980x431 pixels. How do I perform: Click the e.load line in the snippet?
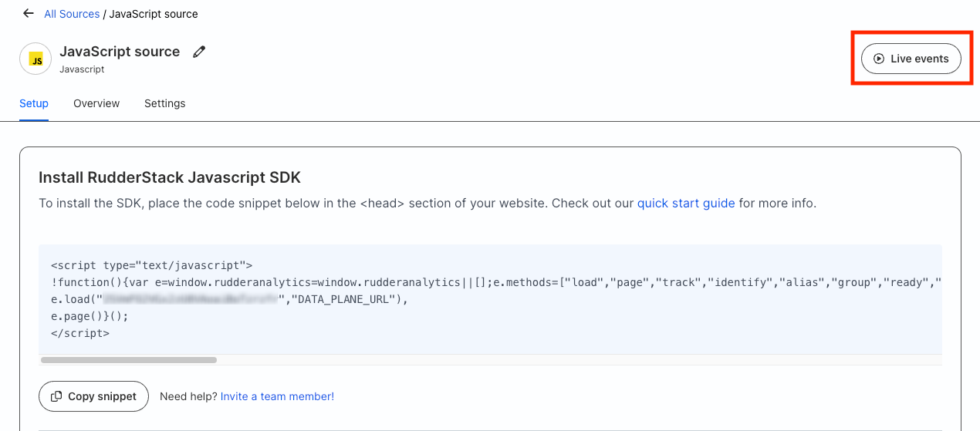(x=229, y=299)
